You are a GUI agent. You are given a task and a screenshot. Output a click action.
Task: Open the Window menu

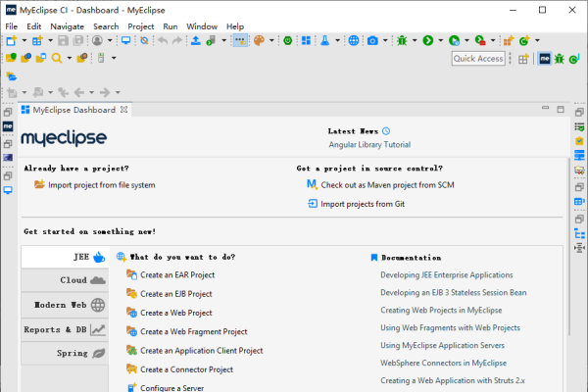[x=202, y=26]
